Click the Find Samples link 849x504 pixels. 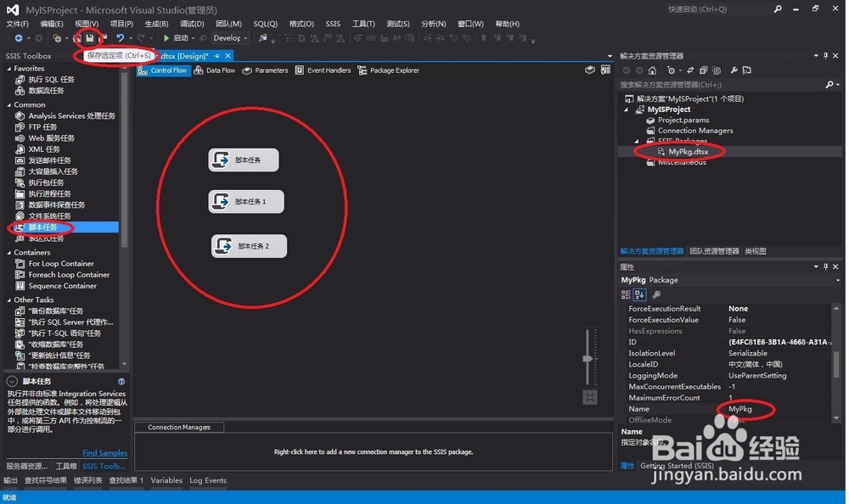pyautogui.click(x=104, y=452)
